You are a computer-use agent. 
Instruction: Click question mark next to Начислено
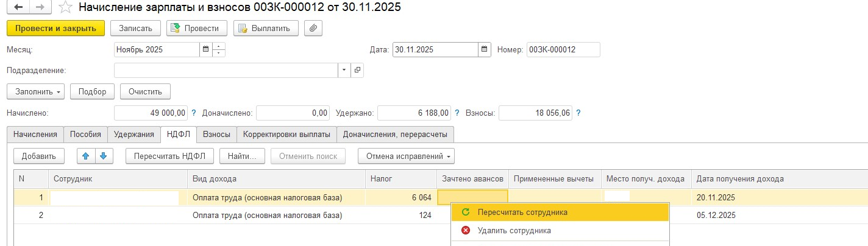point(194,113)
